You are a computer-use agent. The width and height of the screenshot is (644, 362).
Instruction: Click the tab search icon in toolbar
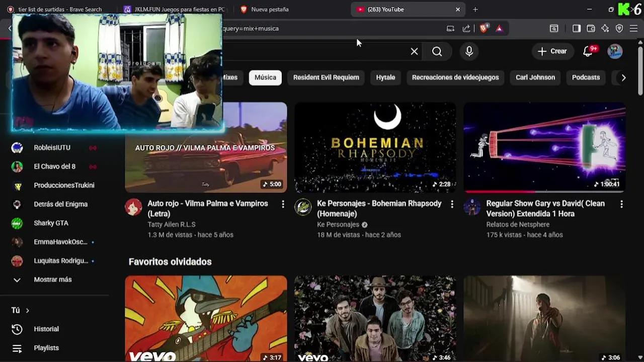click(554, 29)
